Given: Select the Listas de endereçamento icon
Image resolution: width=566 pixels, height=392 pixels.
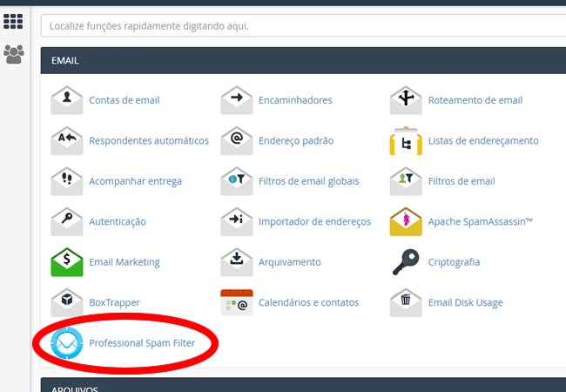Looking at the screenshot, I should coord(406,140).
